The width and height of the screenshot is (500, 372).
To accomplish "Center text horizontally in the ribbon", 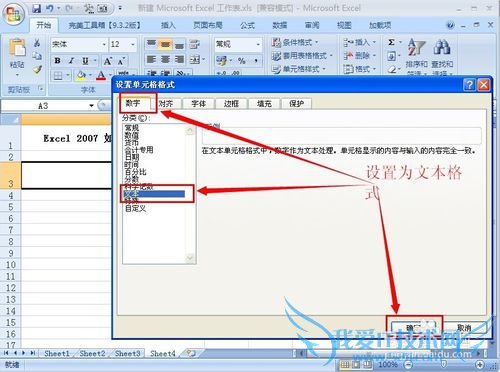I will pyautogui.click(x=165, y=60).
